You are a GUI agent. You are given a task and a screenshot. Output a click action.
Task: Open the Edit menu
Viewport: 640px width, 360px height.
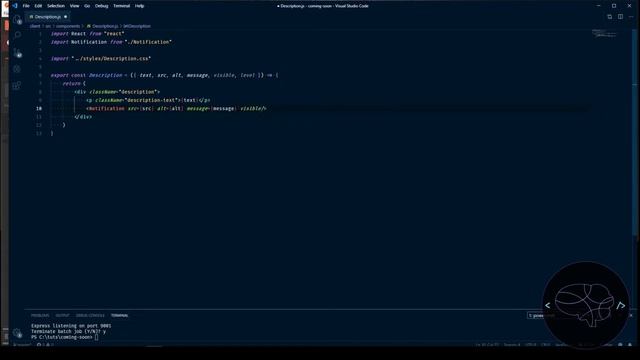(x=38, y=6)
